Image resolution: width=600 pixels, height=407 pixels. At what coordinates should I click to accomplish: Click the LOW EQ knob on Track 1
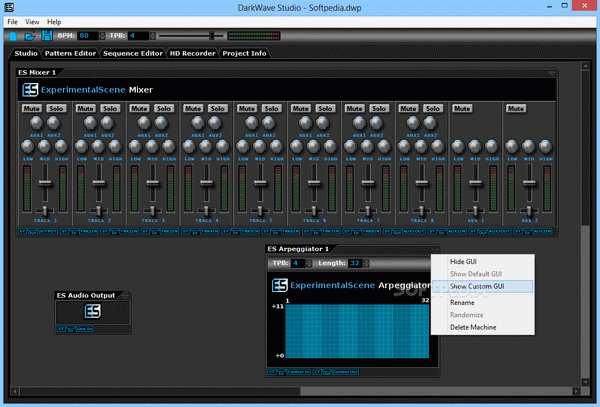point(28,146)
